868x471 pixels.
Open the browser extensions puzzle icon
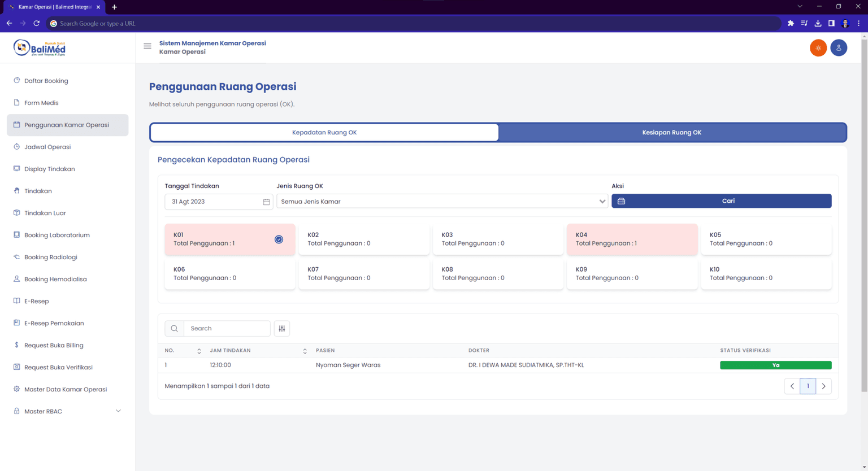[791, 23]
